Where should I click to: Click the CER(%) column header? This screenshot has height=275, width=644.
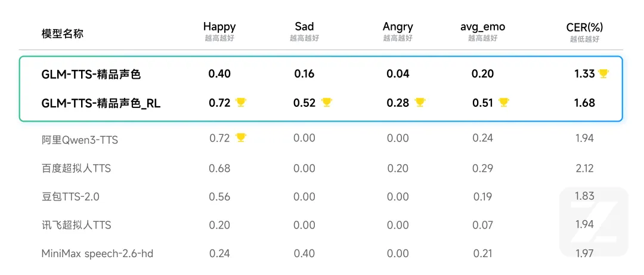(x=584, y=27)
